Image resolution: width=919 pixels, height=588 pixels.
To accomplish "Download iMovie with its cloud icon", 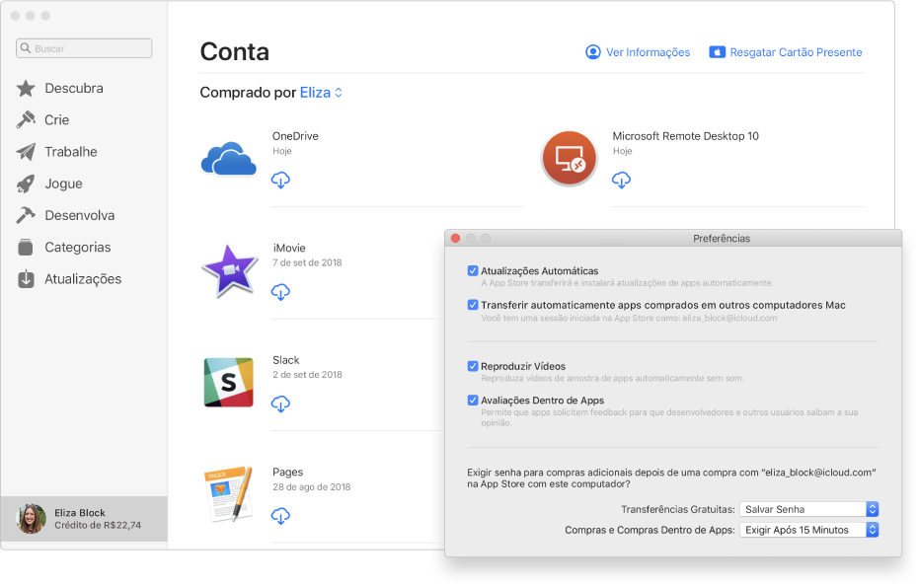I will tap(280, 292).
